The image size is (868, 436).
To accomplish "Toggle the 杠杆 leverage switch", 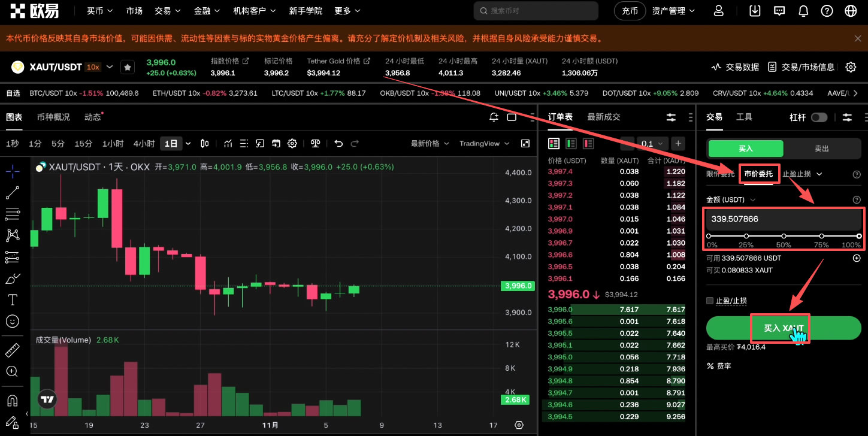I will [x=819, y=117].
